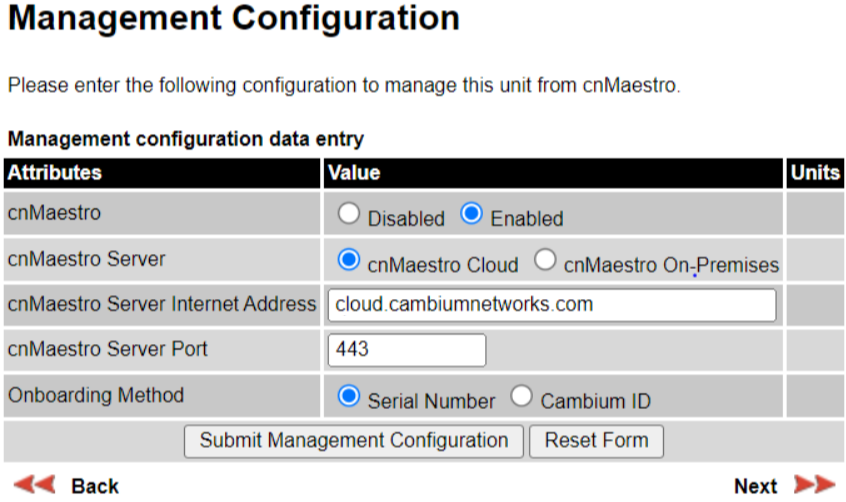The height and width of the screenshot is (502, 846).
Task: Click the Onboarding Method attribute label
Action: [96, 395]
